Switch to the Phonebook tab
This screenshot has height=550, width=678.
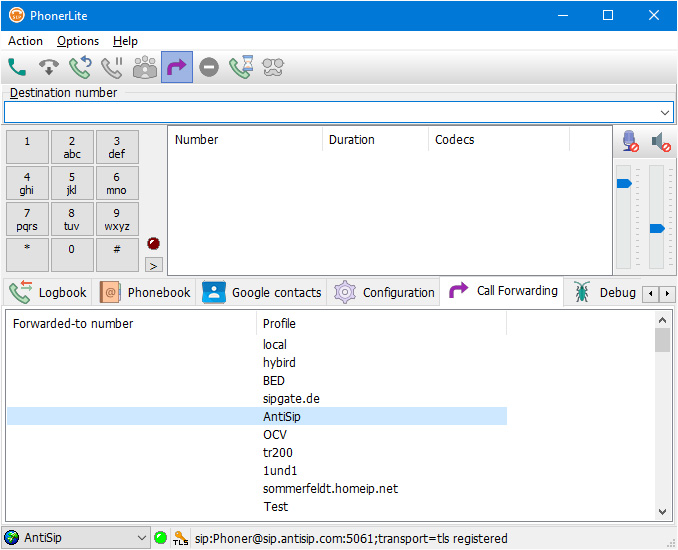(x=144, y=292)
